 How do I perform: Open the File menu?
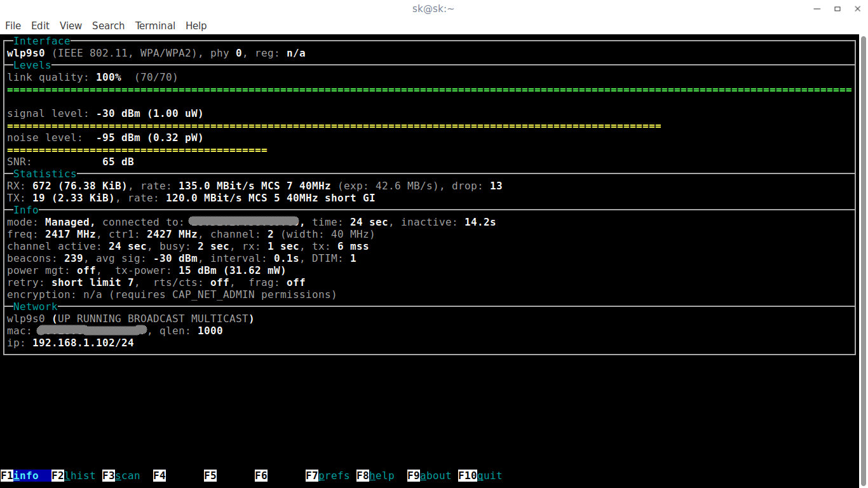[13, 25]
